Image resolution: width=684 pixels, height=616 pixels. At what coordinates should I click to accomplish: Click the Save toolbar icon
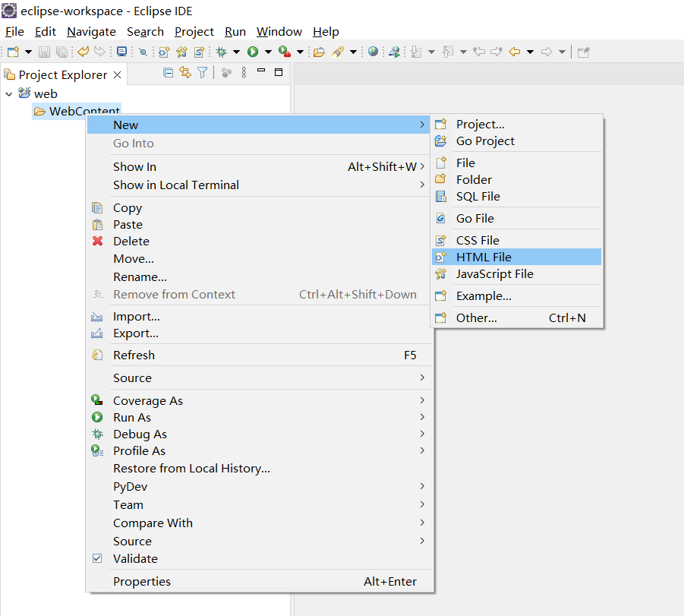(x=44, y=52)
